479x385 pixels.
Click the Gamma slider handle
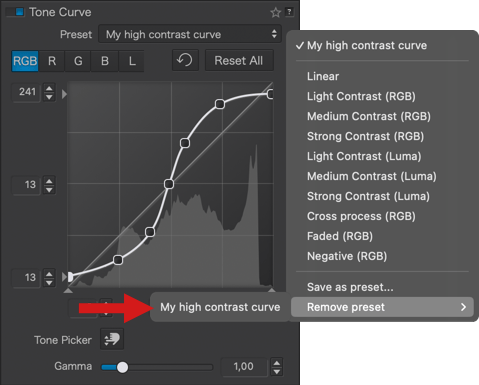(122, 367)
